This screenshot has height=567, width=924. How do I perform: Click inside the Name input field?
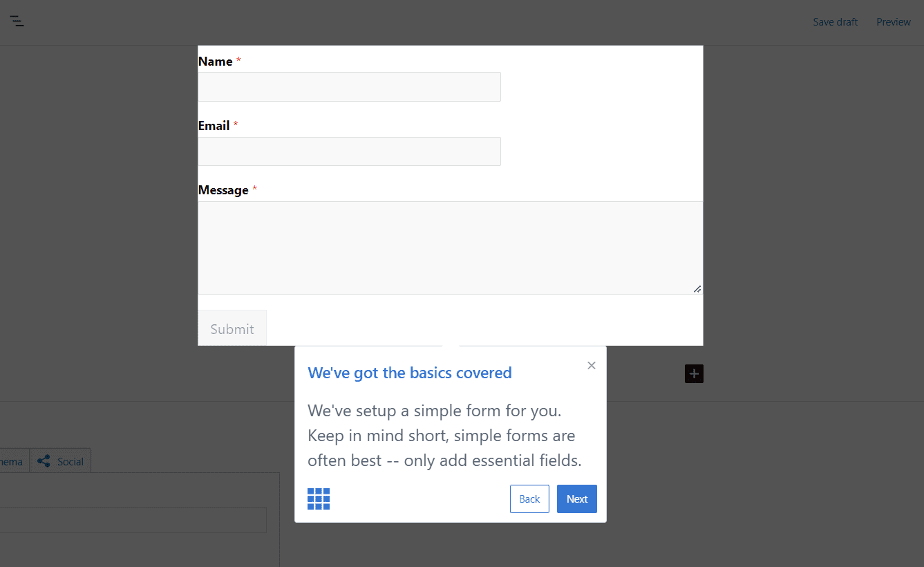[x=349, y=86]
